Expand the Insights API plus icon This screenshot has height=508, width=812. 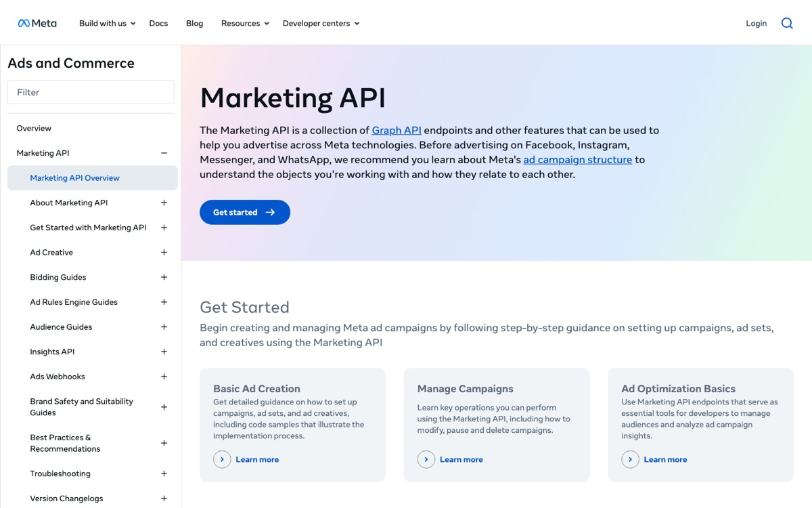(x=164, y=352)
